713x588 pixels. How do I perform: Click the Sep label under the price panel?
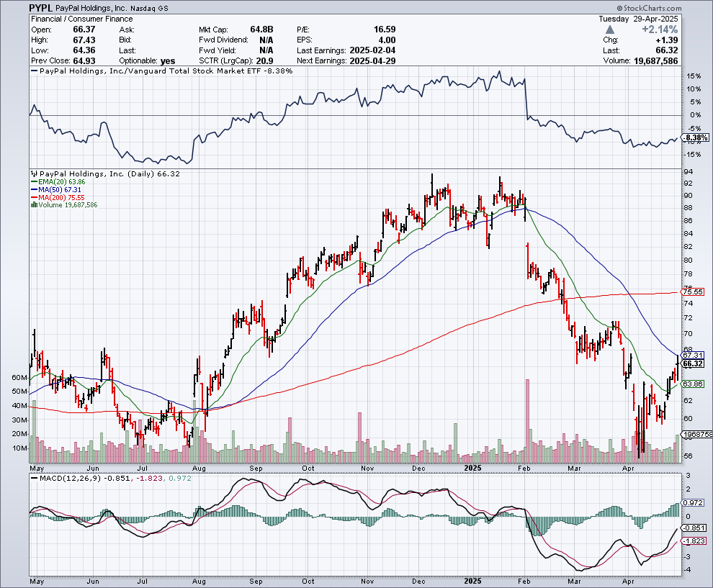[256, 468]
